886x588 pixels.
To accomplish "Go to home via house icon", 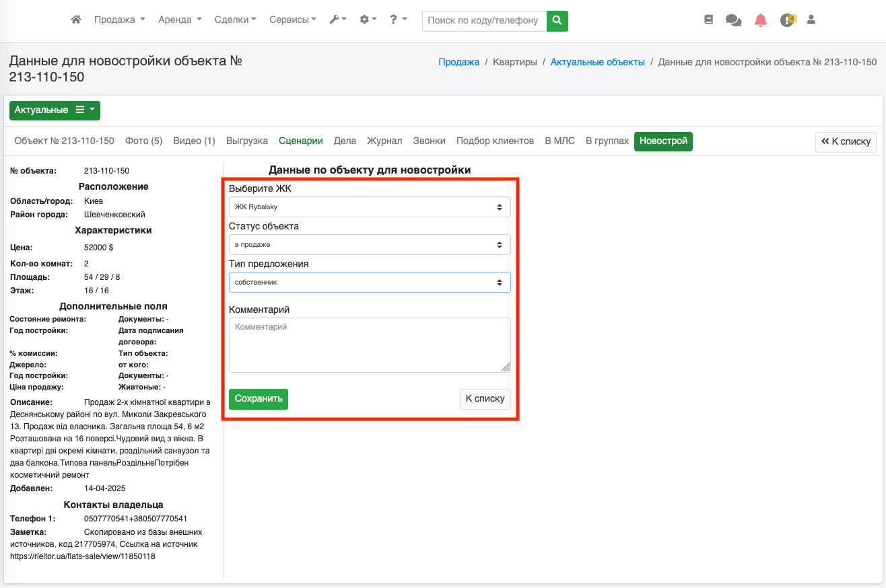I will (x=76, y=20).
